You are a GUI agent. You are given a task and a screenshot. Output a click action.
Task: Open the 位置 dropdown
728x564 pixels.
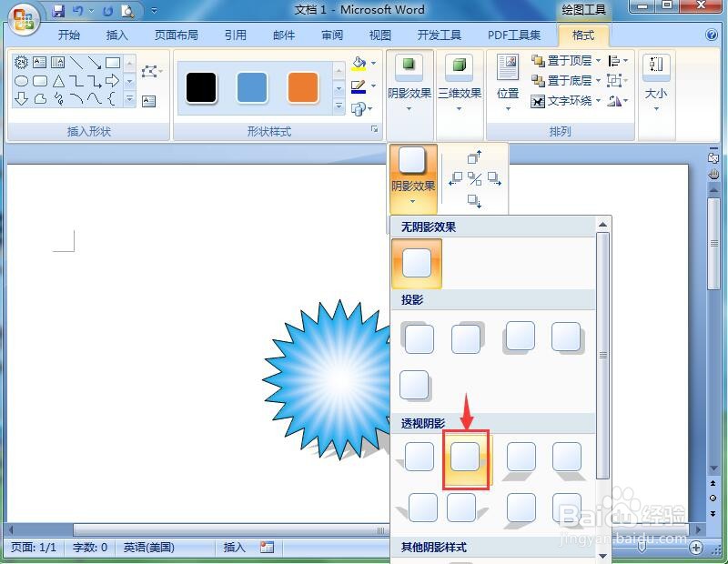point(508,84)
